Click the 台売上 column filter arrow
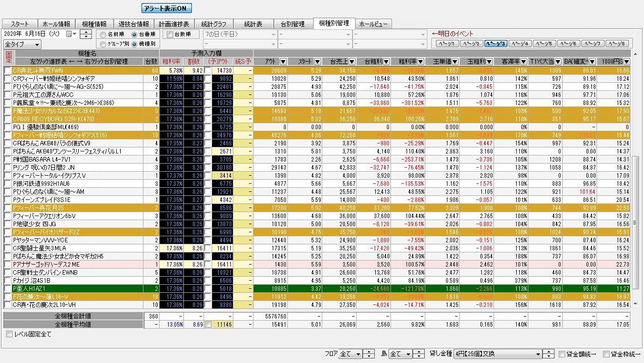644x363 pixels. [x=352, y=62]
